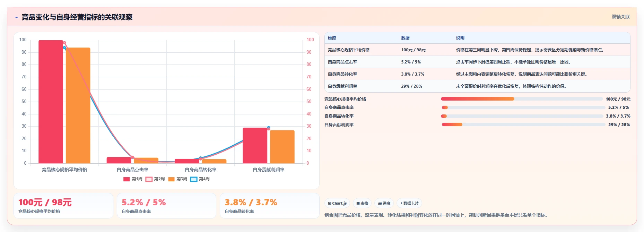Click the icon inside the Chart.js tag
Viewport: 644px width, 232px height.
[x=330, y=204]
